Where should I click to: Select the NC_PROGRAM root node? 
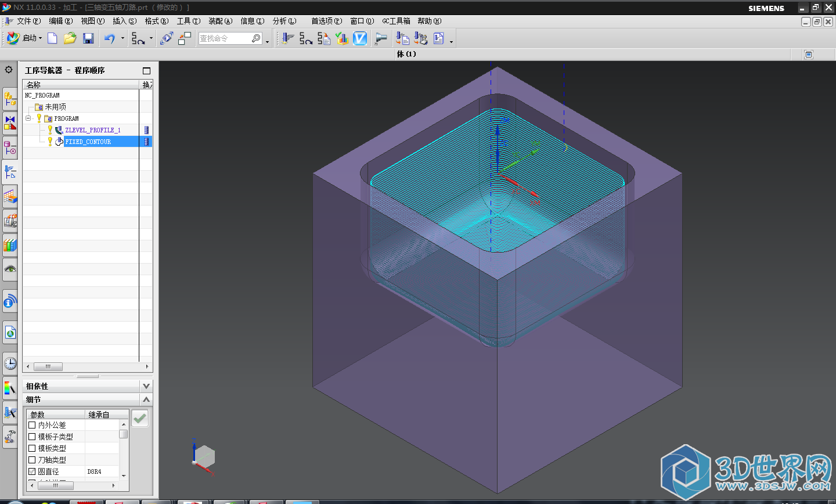pyautogui.click(x=42, y=95)
